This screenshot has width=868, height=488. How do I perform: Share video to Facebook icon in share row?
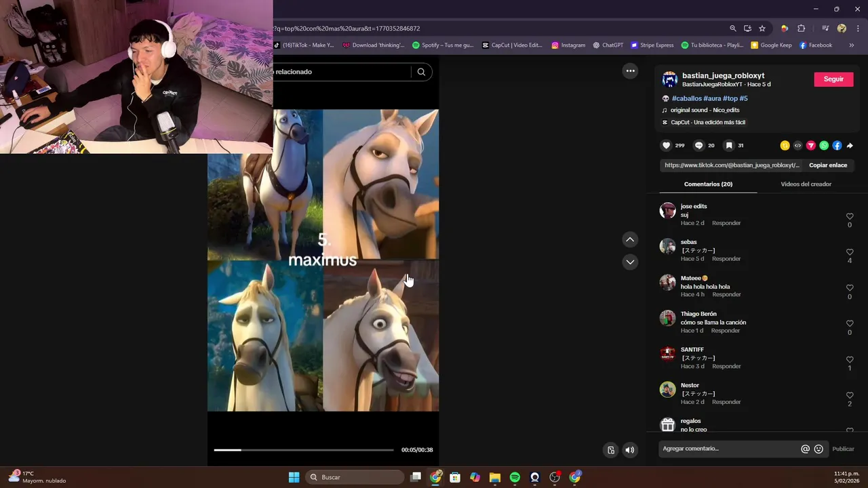[837, 146]
